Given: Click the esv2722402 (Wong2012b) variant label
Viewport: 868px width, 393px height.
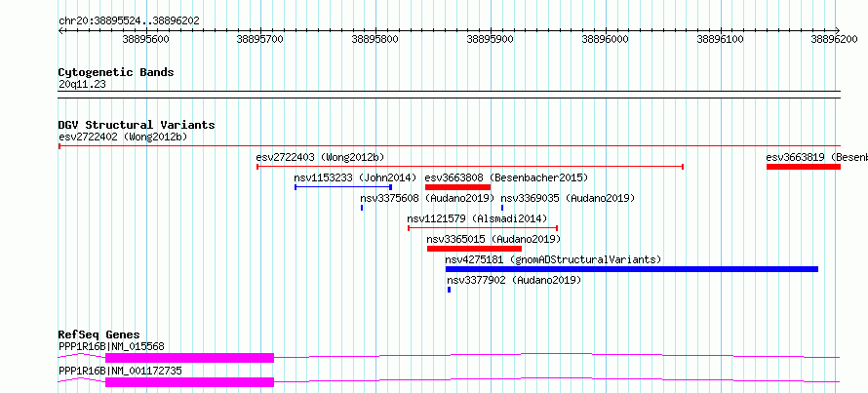Looking at the screenshot, I should pos(121,137).
